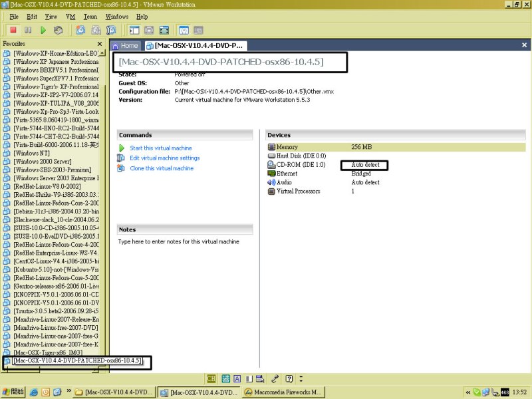Click Edit virtual machine settings
Image resolution: width=532 pixels, height=399 pixels.
pos(165,158)
